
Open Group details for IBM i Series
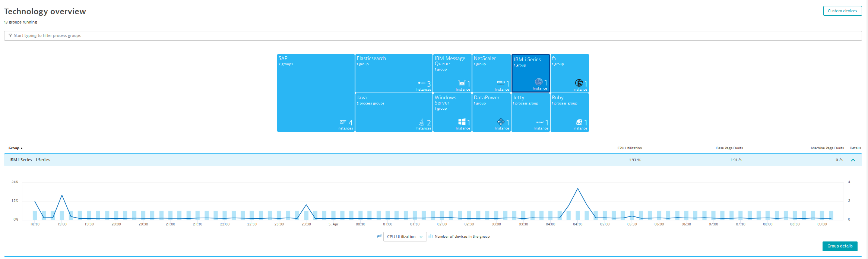click(x=840, y=246)
